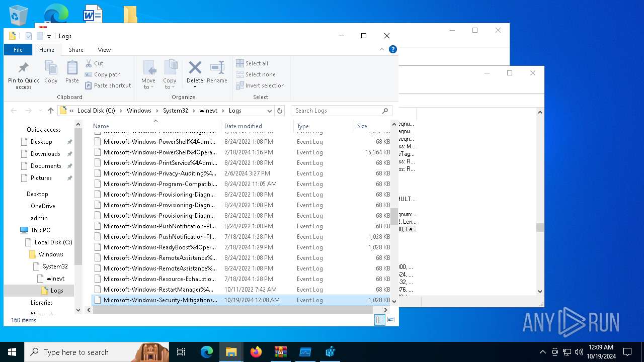Viewport: 644px width, 362px height.
Task: Click winevt in the address breadcrumb
Action: (x=208, y=111)
